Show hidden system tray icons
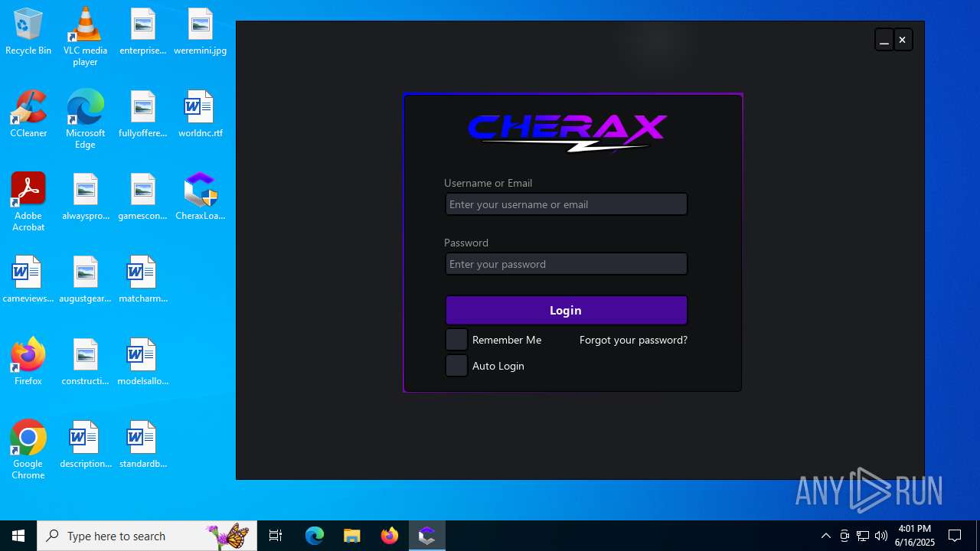 pos(825,536)
